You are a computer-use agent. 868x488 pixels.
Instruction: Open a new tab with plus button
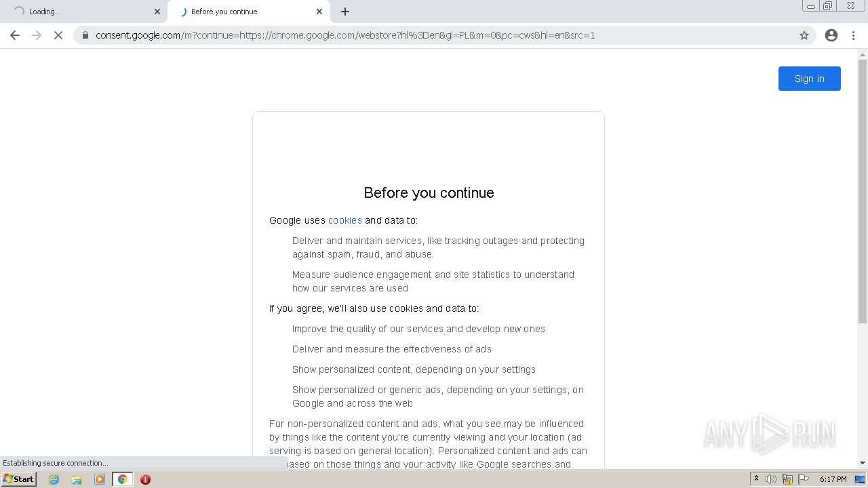345,12
